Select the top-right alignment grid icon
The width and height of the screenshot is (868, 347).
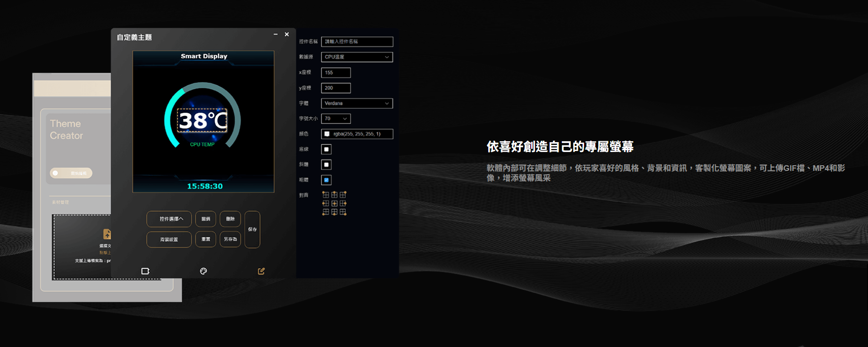click(x=343, y=195)
